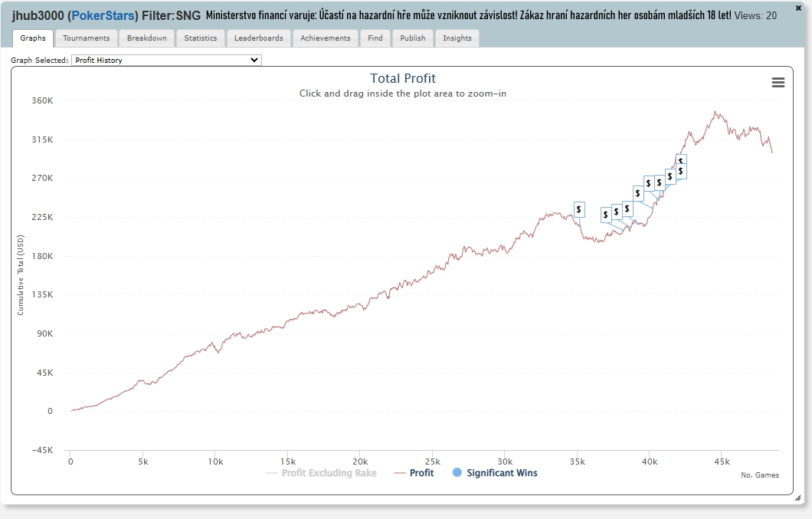Toggle Significant Wins series in legend
The width and height of the screenshot is (812, 519).
495,473
